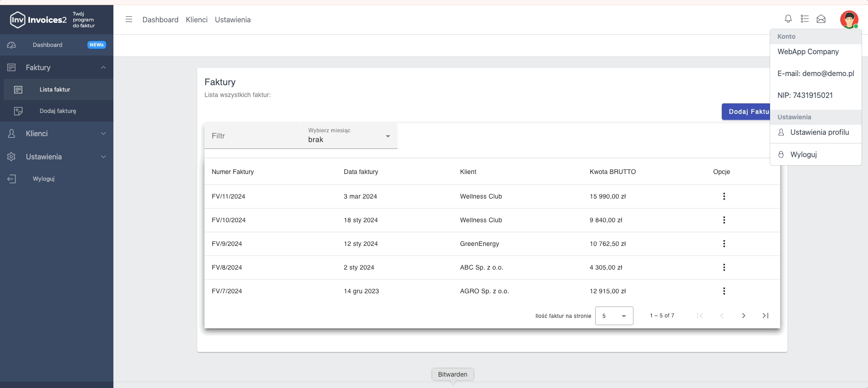The width and height of the screenshot is (868, 388).
Task: Click the Dodaj fakturę sidebar icon
Action: click(18, 111)
